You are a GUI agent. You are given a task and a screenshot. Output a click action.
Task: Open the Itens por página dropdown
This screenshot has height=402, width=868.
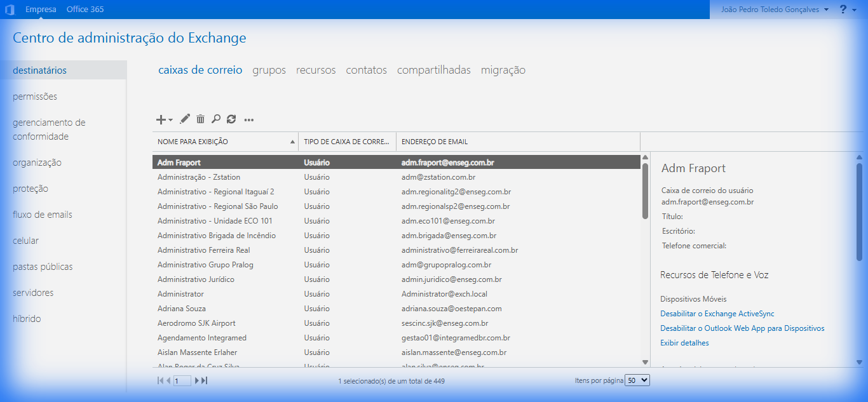click(637, 380)
